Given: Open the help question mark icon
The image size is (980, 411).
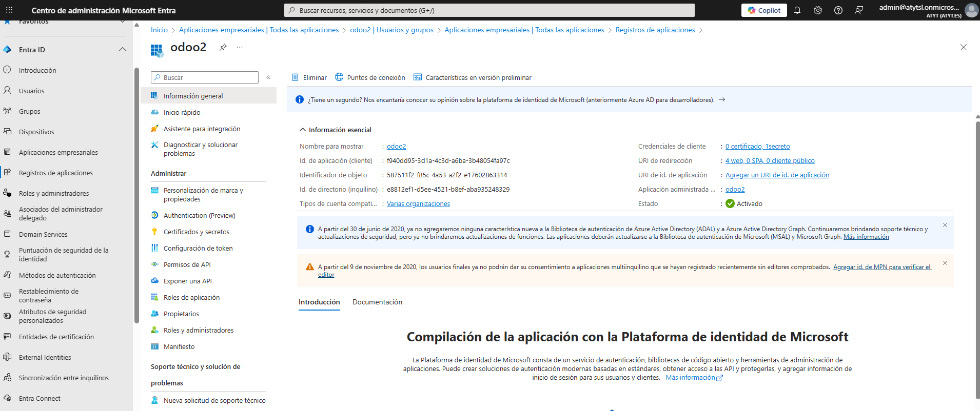Looking at the screenshot, I should click(838, 10).
